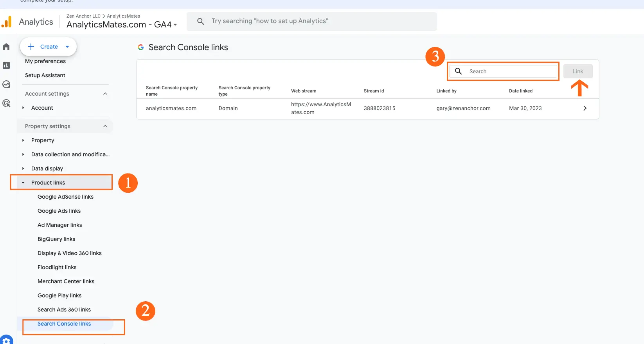Click the Linked by column header
This screenshot has height=344, width=644.
pos(446,91)
